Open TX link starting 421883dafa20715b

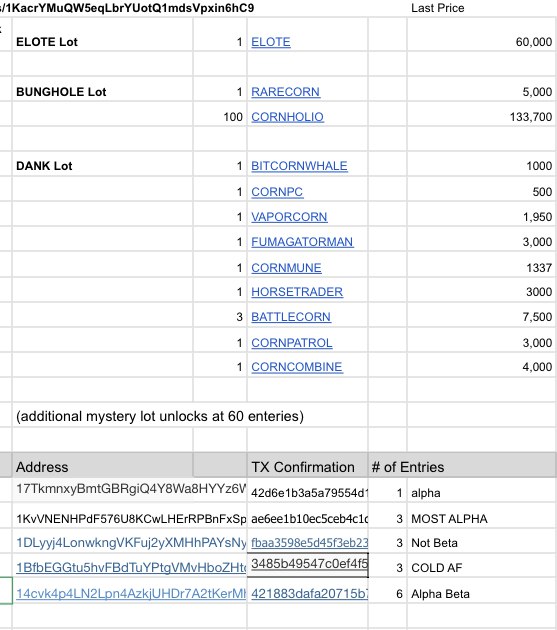[x=309, y=594]
